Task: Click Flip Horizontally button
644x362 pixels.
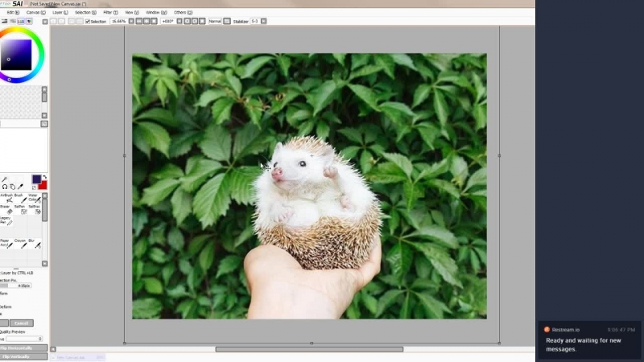Action: click(x=23, y=348)
